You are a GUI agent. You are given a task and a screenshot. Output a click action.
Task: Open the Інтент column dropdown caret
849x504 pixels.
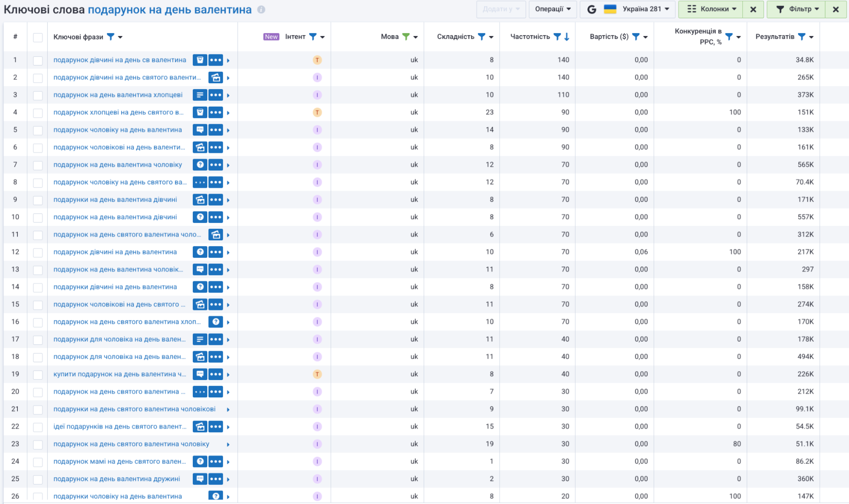pyautogui.click(x=322, y=37)
